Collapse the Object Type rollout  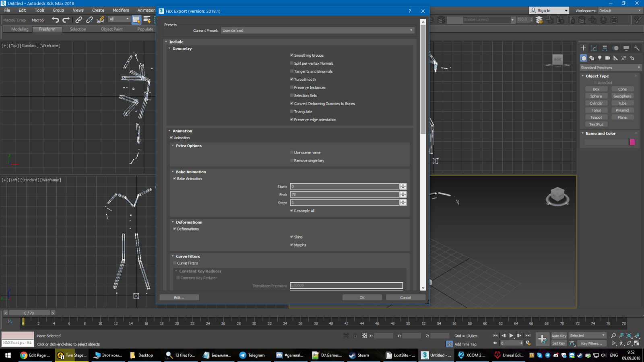[583, 76]
